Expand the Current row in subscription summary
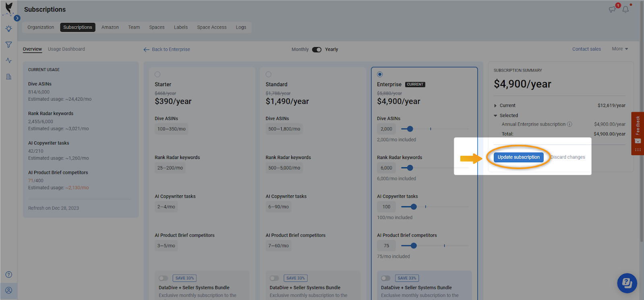 [495, 106]
